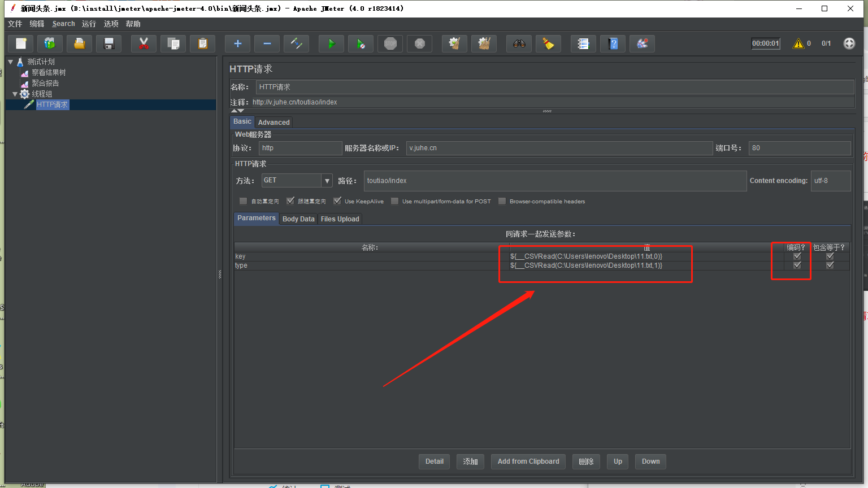
Task: Open the Function helper list icon
Action: point(583,43)
